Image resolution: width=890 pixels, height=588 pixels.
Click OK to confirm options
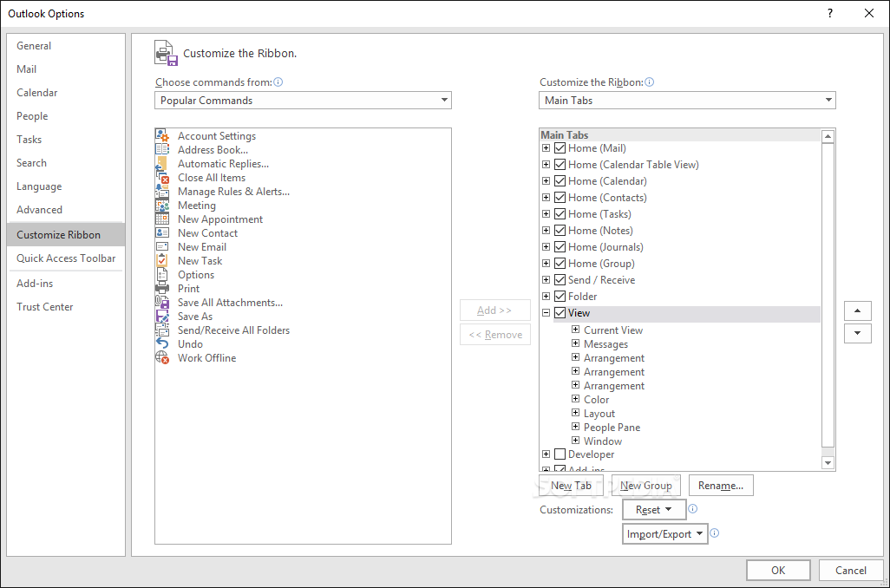778,571
